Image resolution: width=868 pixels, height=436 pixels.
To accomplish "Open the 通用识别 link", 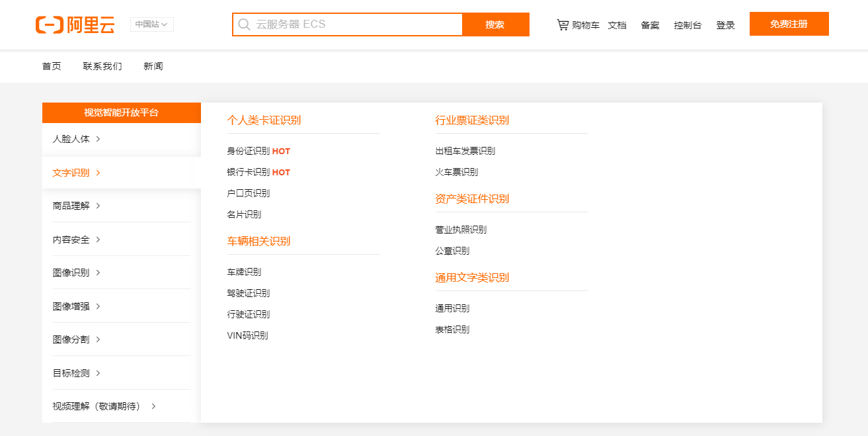I will (452, 308).
